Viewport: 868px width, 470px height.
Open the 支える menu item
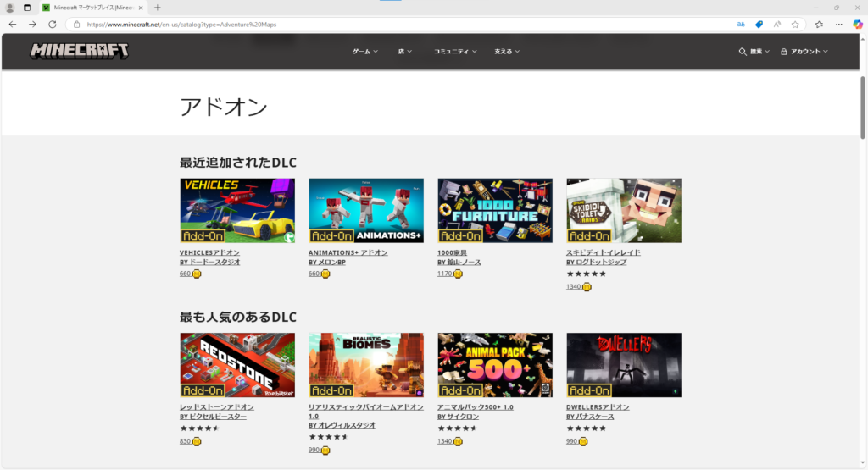pos(507,52)
